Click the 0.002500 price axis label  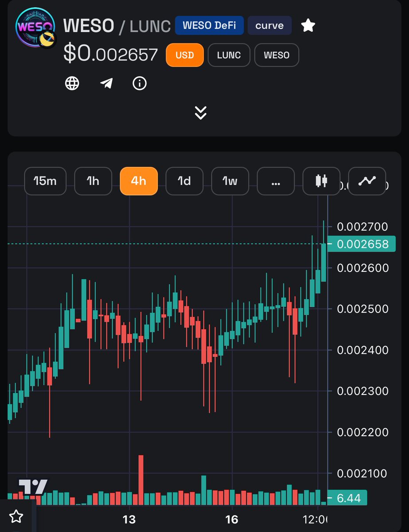pos(362,309)
